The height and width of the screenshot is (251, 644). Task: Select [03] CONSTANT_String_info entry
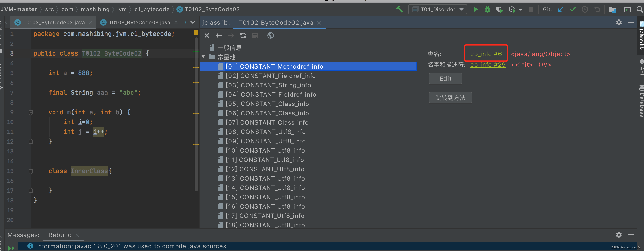pos(268,85)
